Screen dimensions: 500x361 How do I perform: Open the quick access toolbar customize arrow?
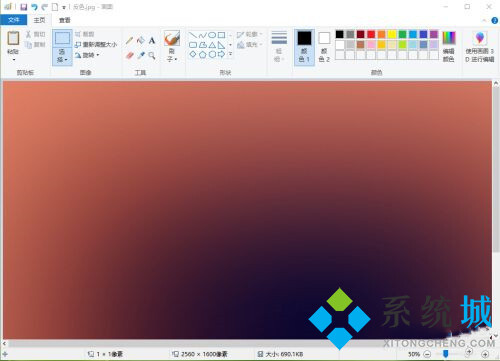click(x=63, y=7)
